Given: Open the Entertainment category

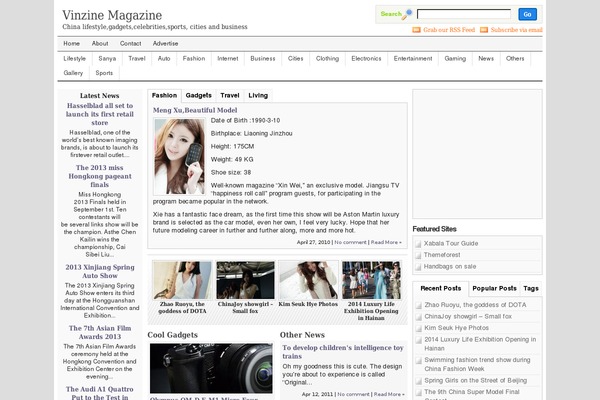Looking at the screenshot, I should [x=413, y=59].
